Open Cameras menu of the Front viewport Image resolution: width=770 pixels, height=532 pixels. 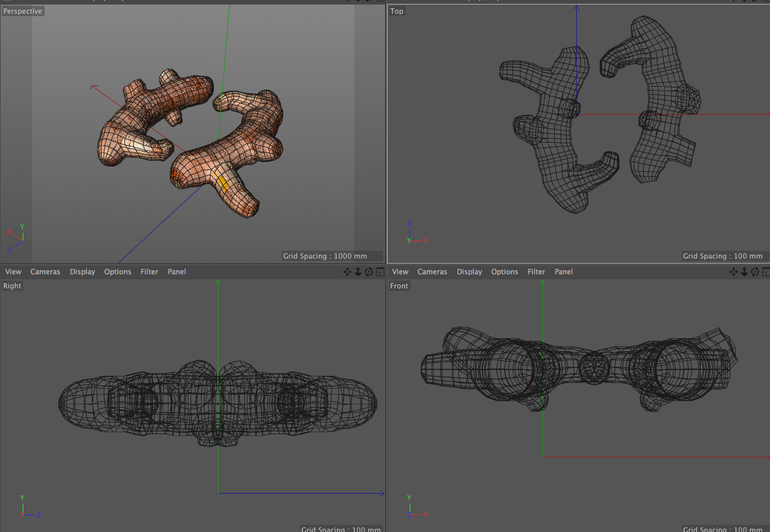(x=432, y=272)
